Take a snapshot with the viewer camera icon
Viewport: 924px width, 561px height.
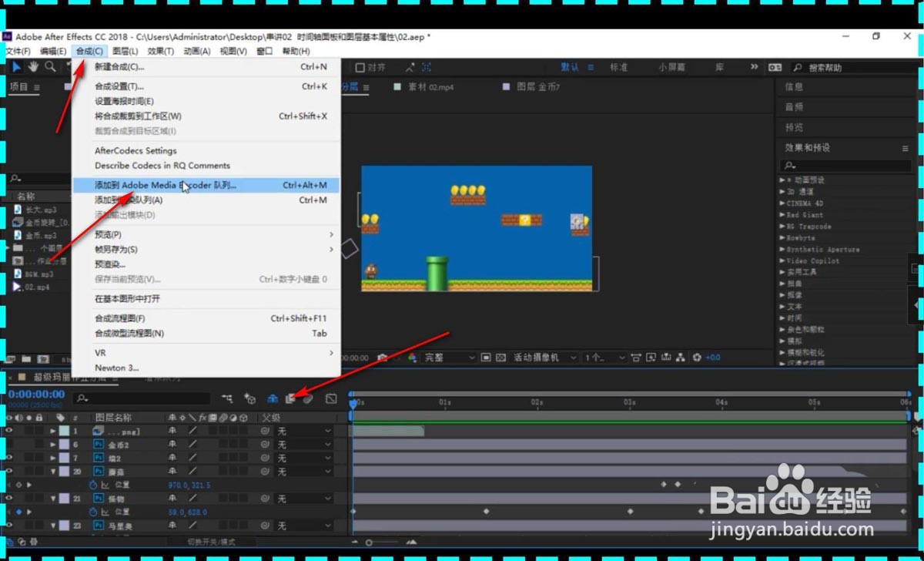(x=382, y=358)
